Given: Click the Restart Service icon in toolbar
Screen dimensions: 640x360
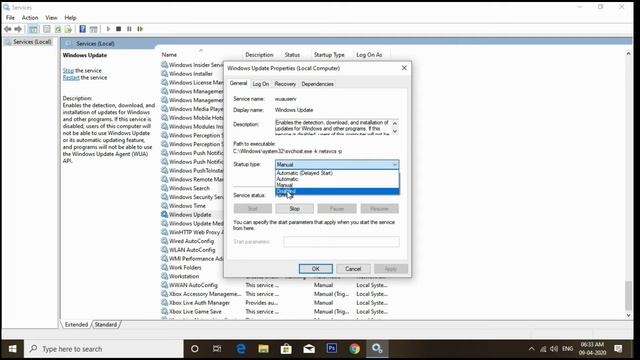Looking at the screenshot, I should [140, 29].
